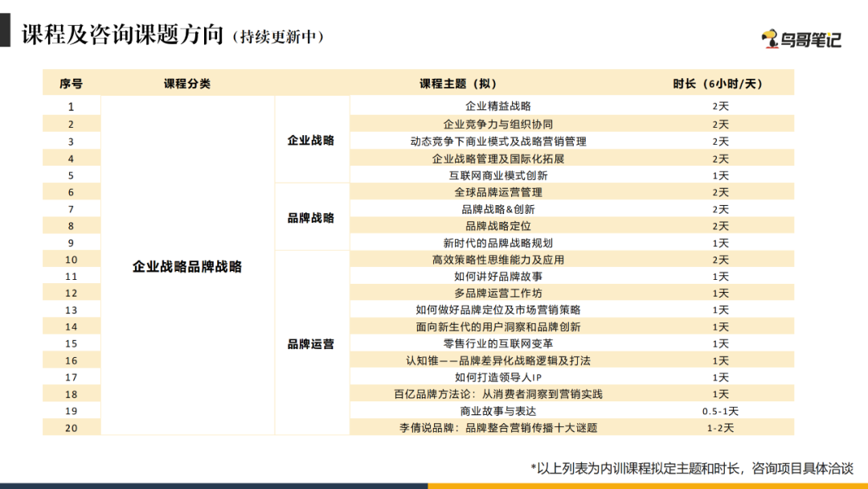Select the 品牌运营 subcategory cell
This screenshot has height=489, width=868.
310,344
